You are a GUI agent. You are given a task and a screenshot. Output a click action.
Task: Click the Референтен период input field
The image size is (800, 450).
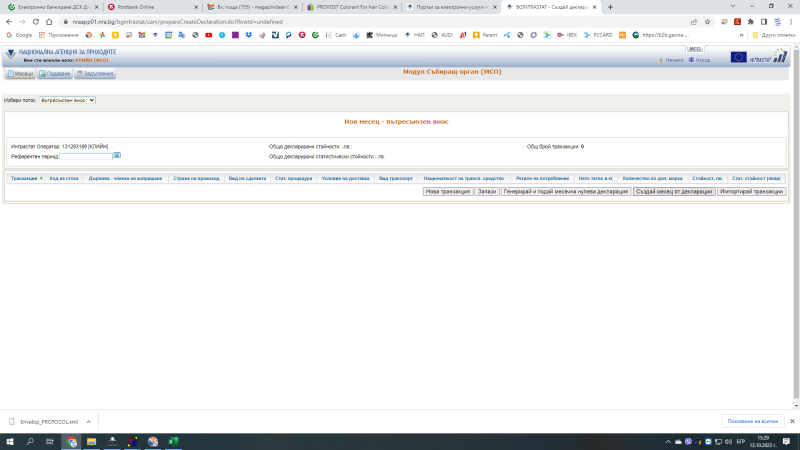[x=85, y=156]
